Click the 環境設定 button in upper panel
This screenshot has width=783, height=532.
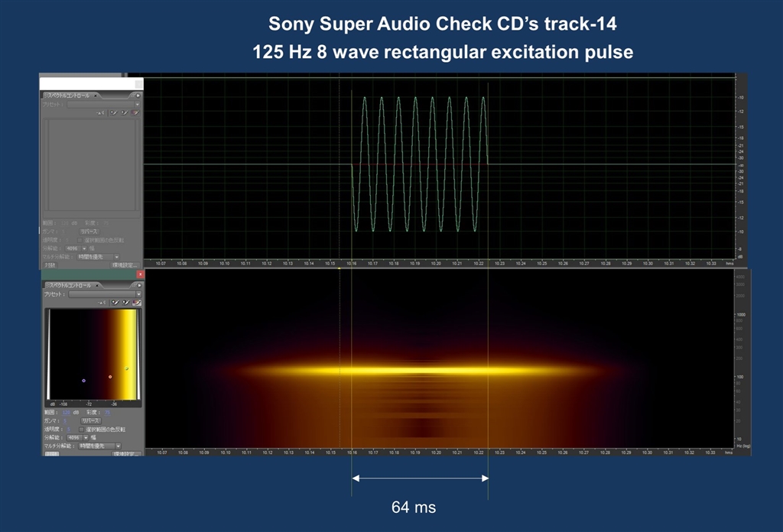click(x=125, y=265)
